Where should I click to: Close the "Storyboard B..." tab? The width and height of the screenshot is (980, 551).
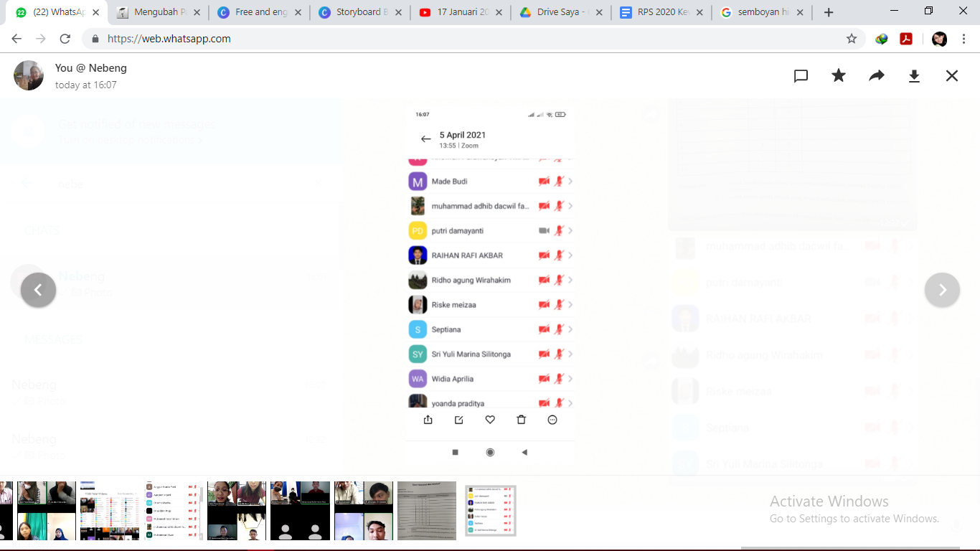398,12
